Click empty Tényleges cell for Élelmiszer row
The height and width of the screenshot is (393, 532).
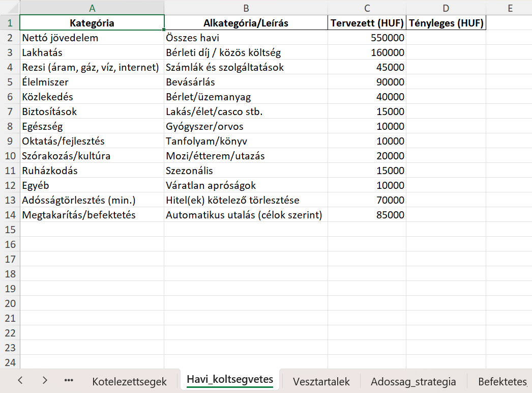pyautogui.click(x=446, y=82)
